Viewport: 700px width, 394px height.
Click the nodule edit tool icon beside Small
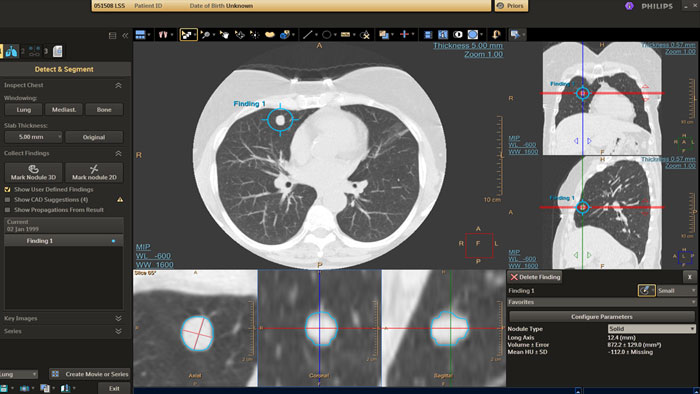click(x=645, y=290)
